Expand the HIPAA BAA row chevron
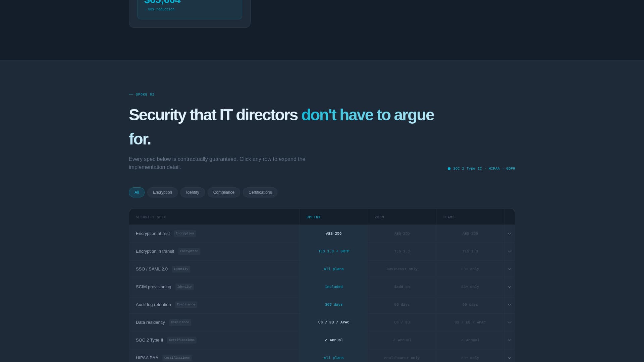 coord(509,358)
